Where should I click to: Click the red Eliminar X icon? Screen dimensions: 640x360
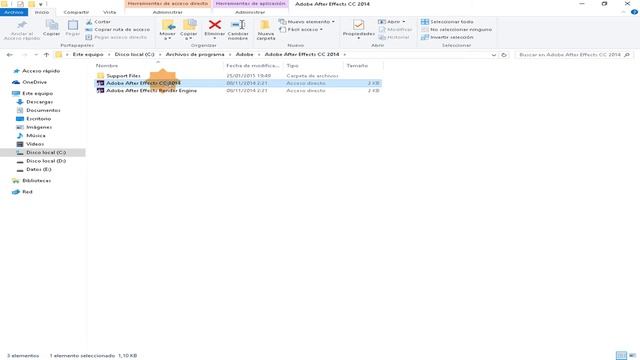point(215,24)
